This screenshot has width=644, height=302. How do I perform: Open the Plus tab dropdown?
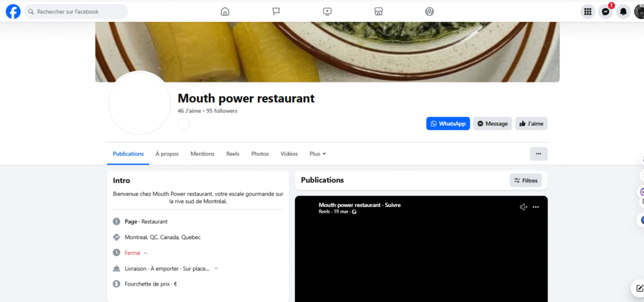pos(318,154)
